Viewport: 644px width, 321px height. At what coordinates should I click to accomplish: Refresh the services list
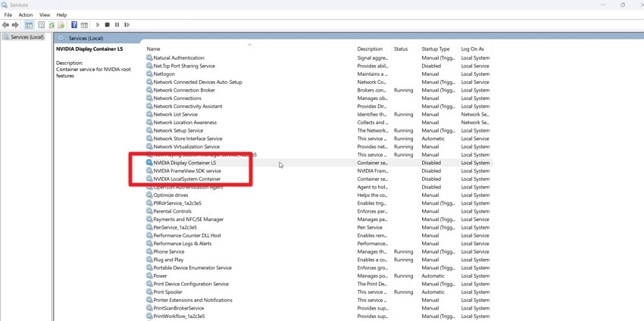point(52,25)
